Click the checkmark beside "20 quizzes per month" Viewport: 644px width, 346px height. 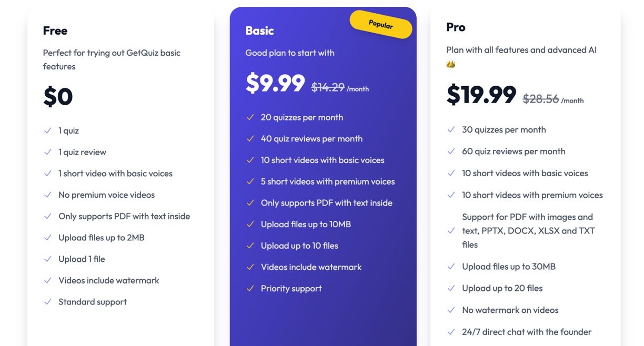click(250, 117)
